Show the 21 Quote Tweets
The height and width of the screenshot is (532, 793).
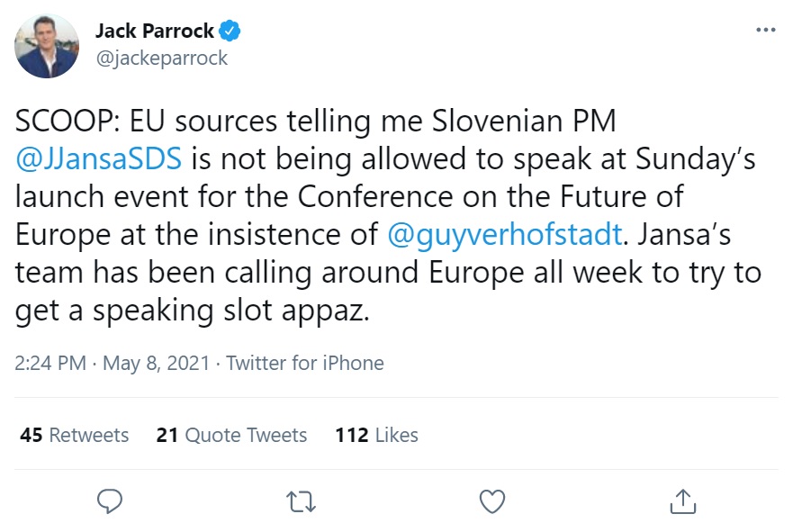(231, 435)
